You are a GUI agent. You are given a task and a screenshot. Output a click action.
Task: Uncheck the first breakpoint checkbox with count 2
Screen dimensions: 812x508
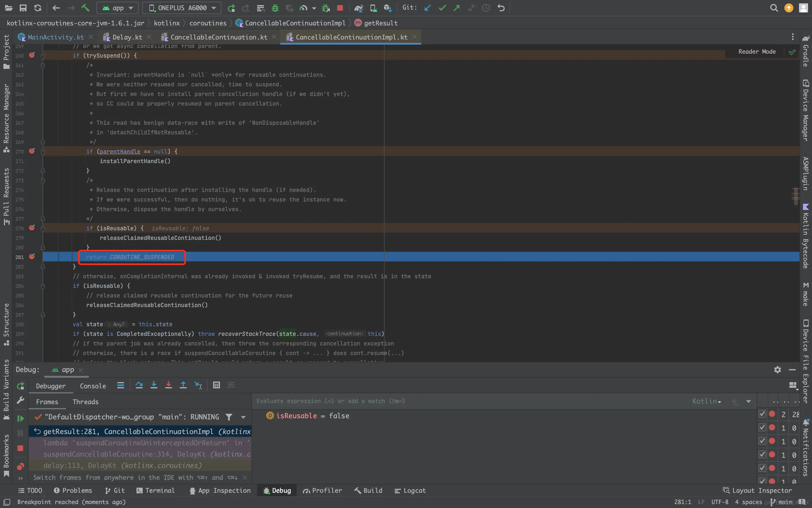pyautogui.click(x=762, y=414)
